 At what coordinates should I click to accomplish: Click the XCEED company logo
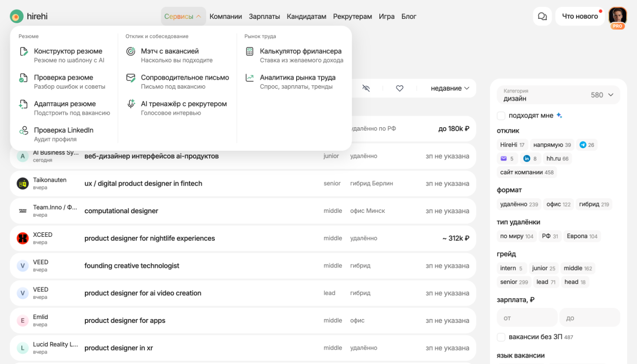23,238
